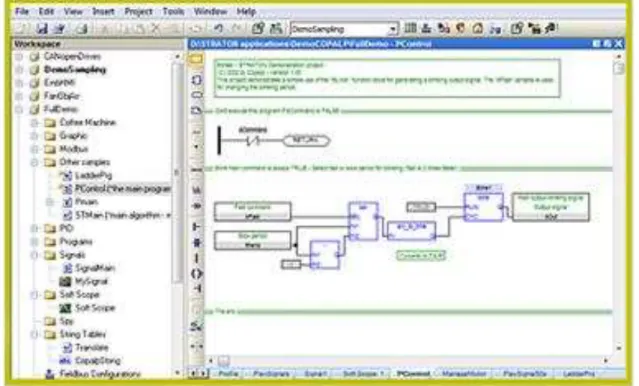Select the horizontal line tool in editor toolbar
The image size is (639, 386).
point(197,169)
